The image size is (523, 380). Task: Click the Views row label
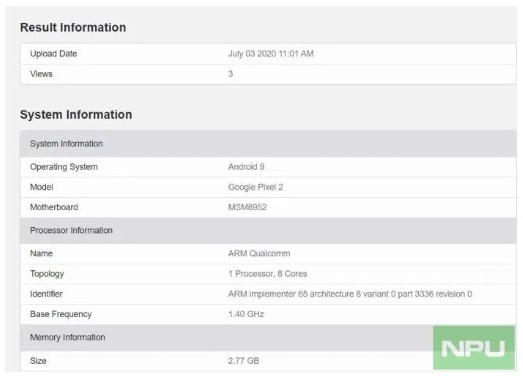pyautogui.click(x=41, y=74)
